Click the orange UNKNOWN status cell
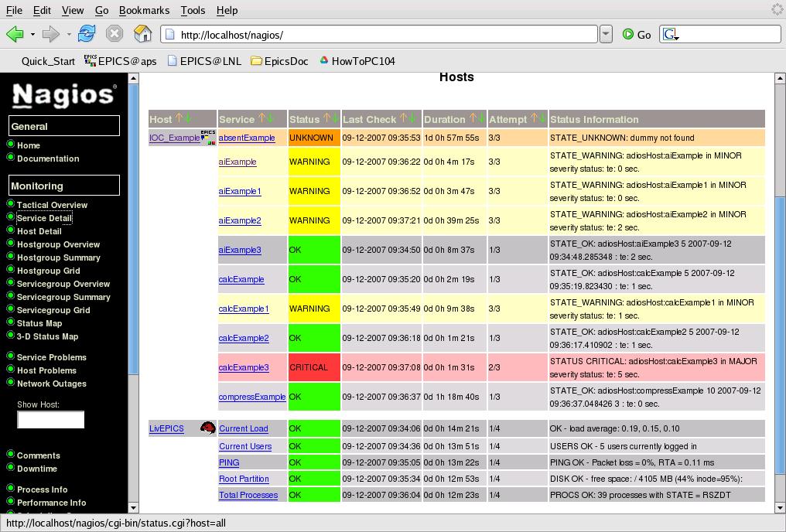 point(314,138)
